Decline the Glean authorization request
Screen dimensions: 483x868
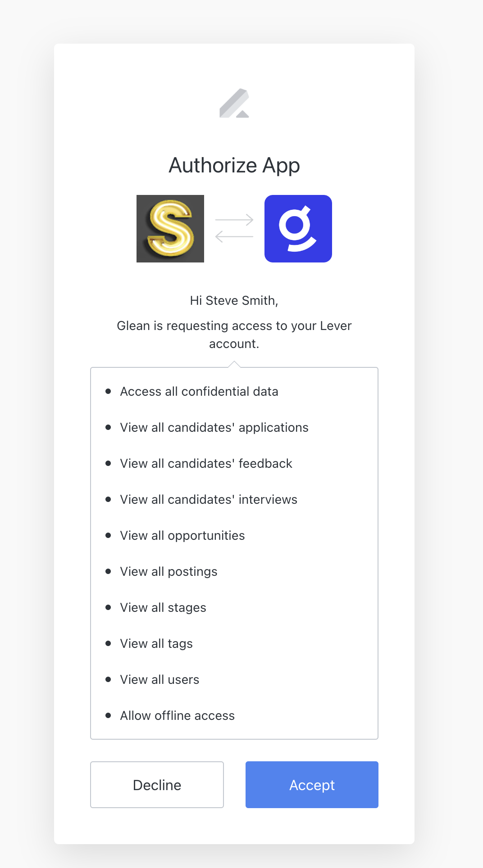pos(156,785)
